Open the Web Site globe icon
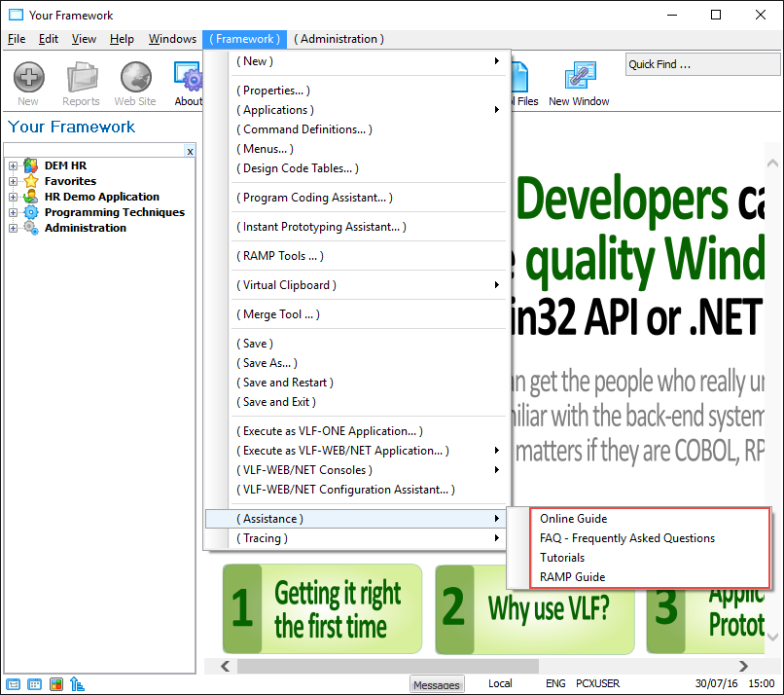The height and width of the screenshot is (695, 784). pyautogui.click(x=135, y=77)
